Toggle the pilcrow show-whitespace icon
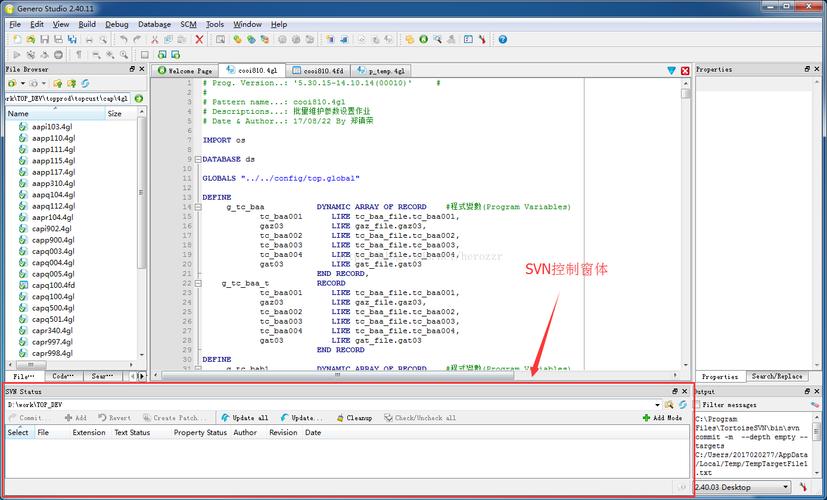Screen dimensions: 827x500 (79, 55)
